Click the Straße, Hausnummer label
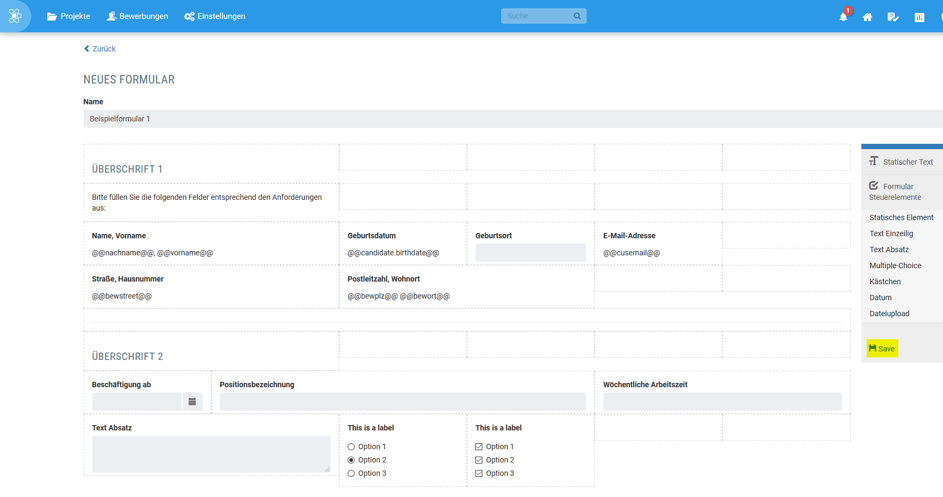The image size is (943, 497). (x=127, y=279)
